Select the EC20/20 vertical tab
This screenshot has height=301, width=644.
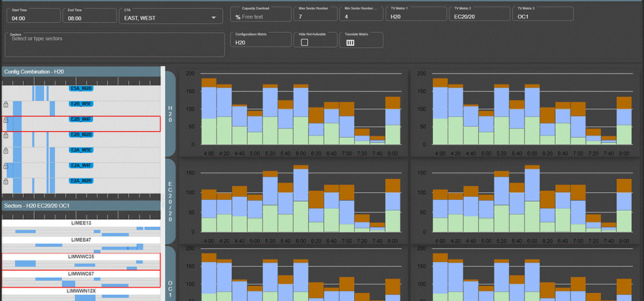pyautogui.click(x=171, y=202)
